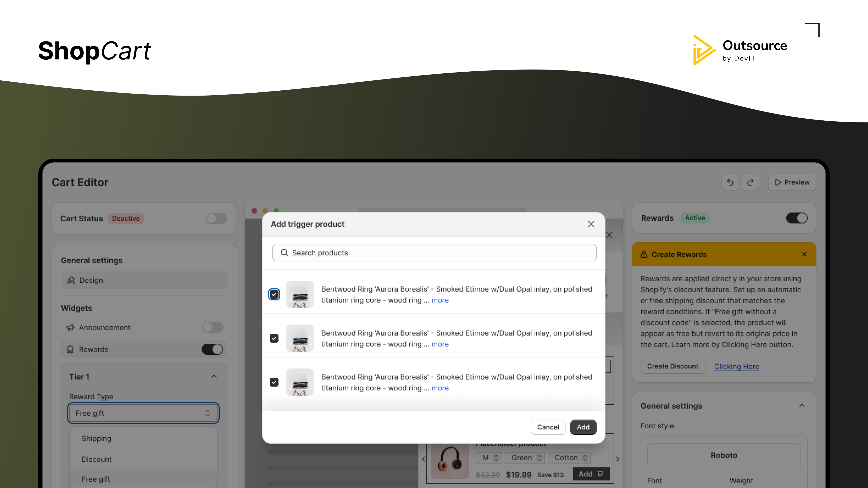Click the second product thumbnail image
The height and width of the screenshot is (488, 868).
tap(300, 338)
